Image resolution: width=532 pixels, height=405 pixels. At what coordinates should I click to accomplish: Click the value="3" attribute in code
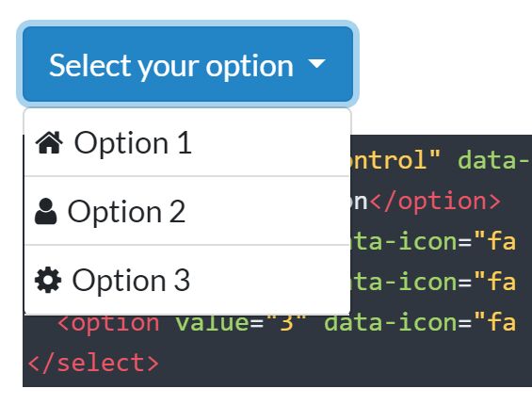point(241,323)
